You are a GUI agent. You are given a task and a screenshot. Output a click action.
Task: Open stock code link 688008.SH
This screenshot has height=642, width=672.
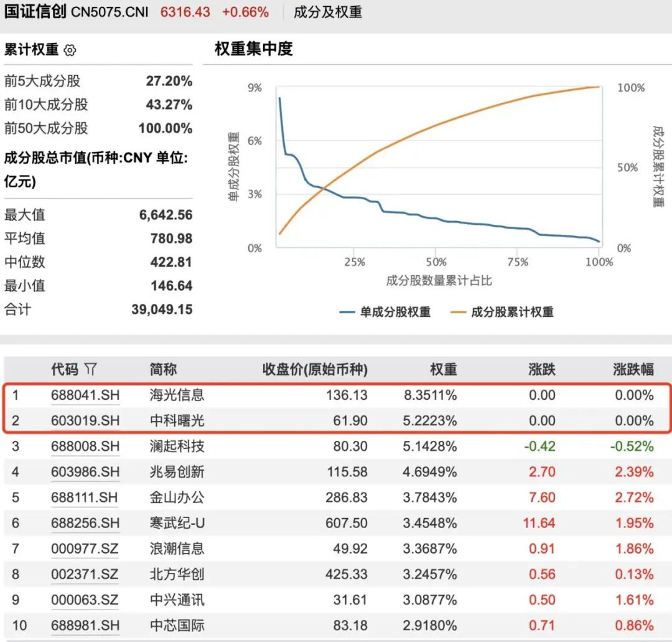[x=85, y=446]
